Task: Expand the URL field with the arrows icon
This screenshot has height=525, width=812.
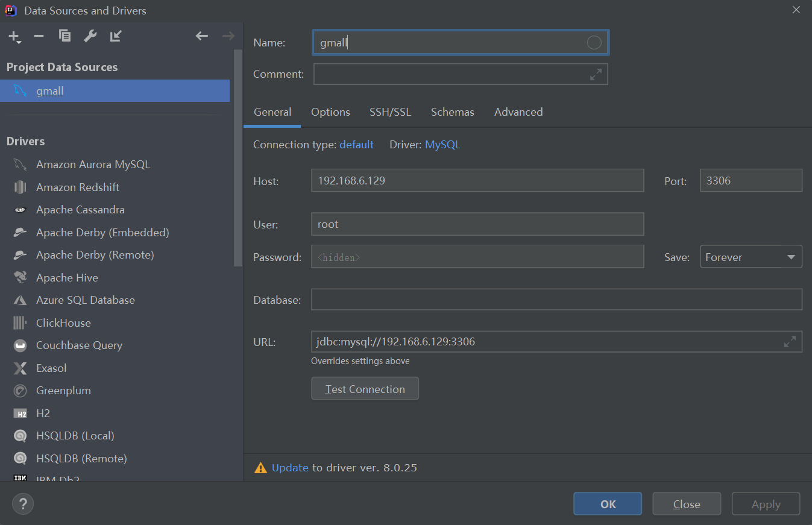Action: tap(790, 342)
